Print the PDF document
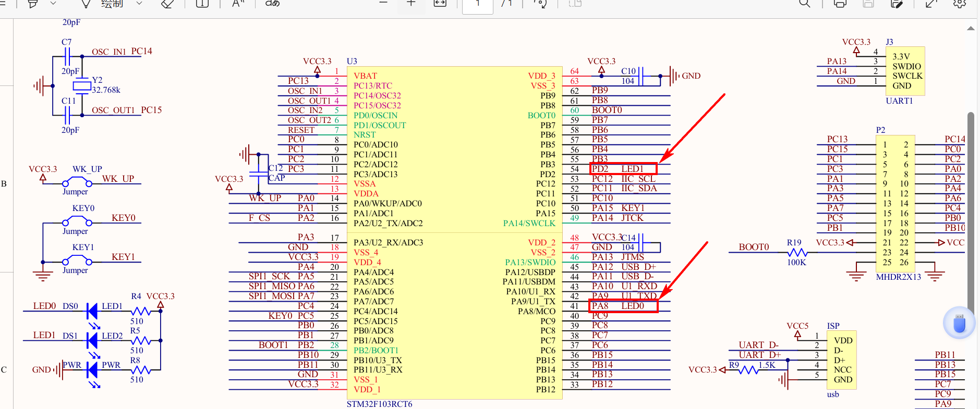980x409 pixels. click(840, 3)
